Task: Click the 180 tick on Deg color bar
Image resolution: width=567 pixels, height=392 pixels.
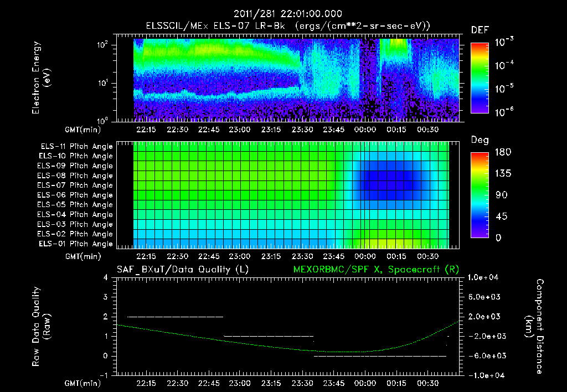Action: tap(503, 152)
